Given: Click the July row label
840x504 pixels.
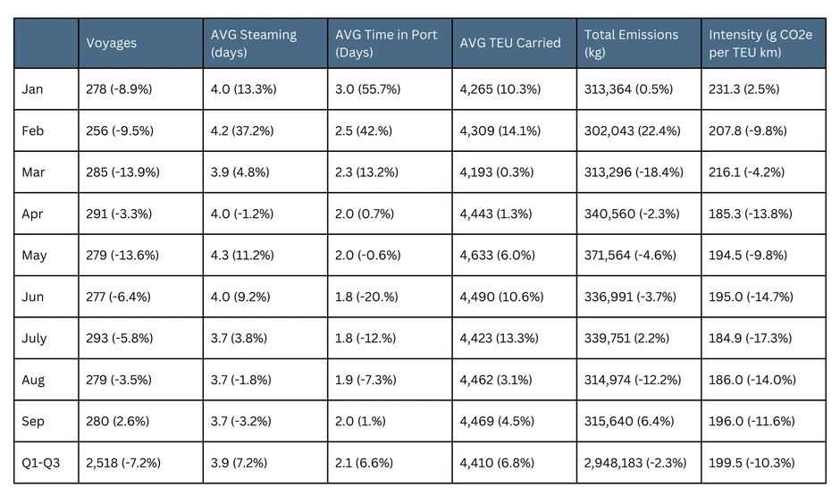Looking at the screenshot, I should (35, 339).
